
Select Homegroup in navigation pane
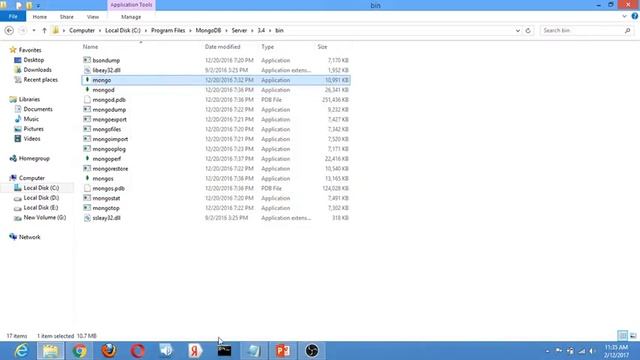34,158
